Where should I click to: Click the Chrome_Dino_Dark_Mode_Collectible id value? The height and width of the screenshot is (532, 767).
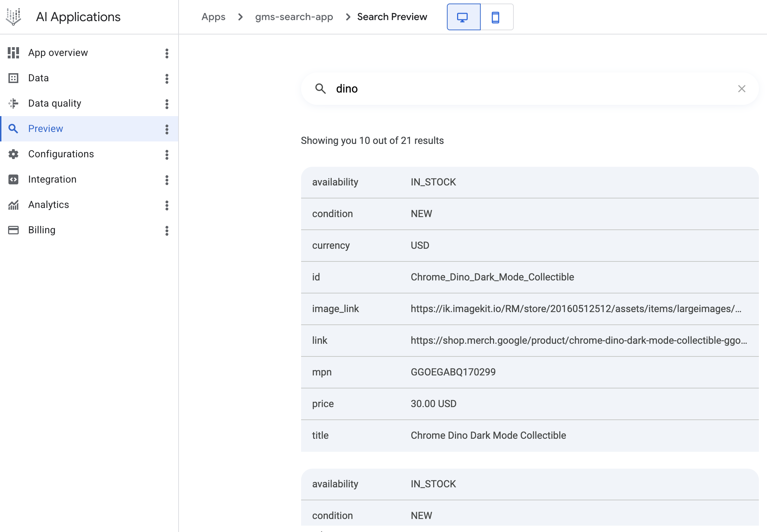(492, 277)
